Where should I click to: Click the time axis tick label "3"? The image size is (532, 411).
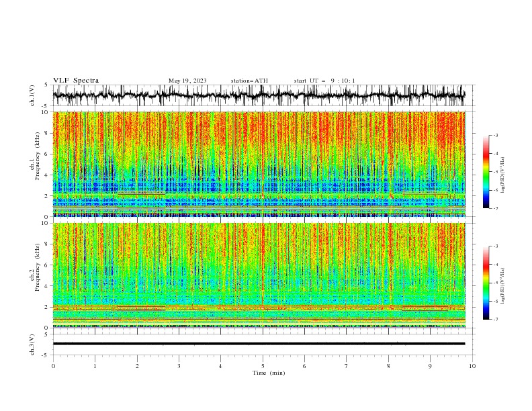point(179,366)
